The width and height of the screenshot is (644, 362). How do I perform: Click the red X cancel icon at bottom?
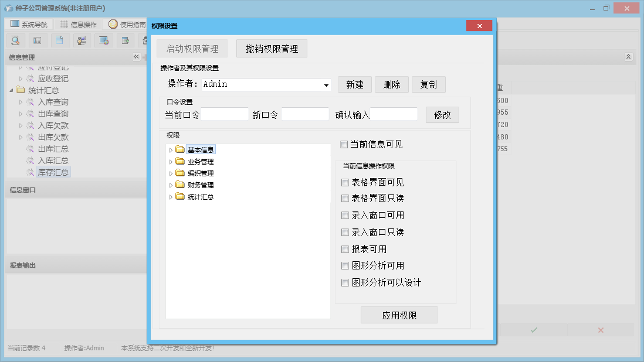(x=601, y=330)
